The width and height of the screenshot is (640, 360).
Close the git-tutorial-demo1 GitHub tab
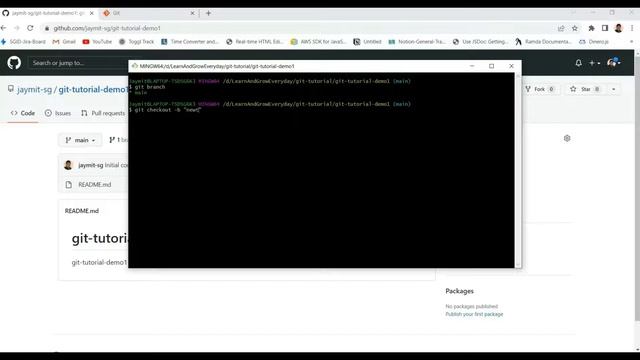92,13
